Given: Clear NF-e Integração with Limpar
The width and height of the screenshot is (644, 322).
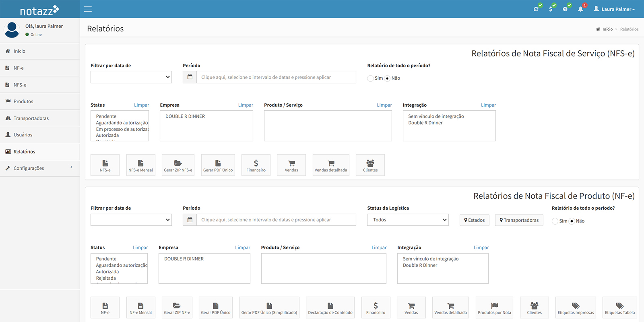Looking at the screenshot, I should [481, 248].
